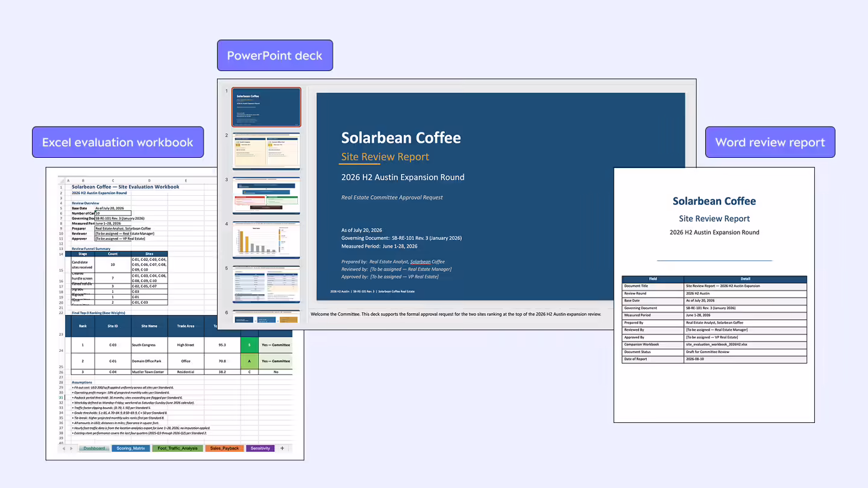Select the score cell '95.3'
868x488 pixels.
pos(222,345)
